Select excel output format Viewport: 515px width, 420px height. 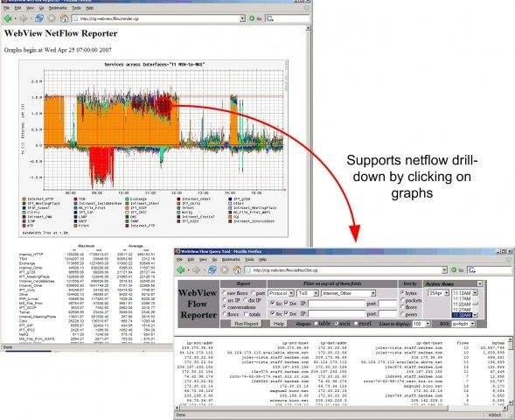pyautogui.click(x=356, y=324)
